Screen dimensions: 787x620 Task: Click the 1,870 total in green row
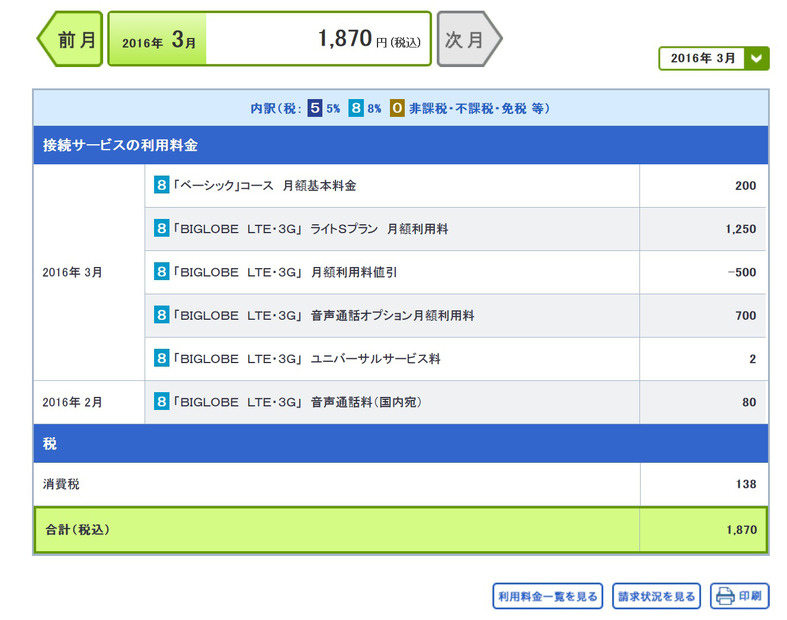click(x=741, y=530)
